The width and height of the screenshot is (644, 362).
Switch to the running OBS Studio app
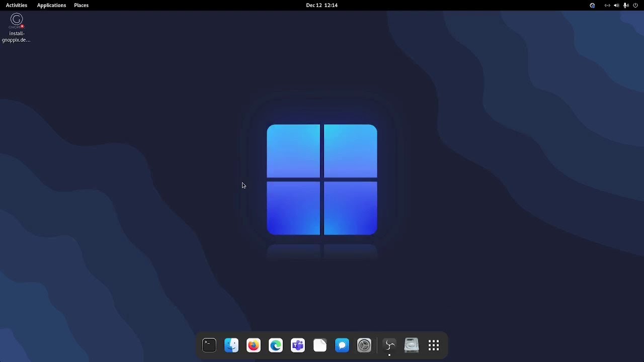pyautogui.click(x=389, y=345)
